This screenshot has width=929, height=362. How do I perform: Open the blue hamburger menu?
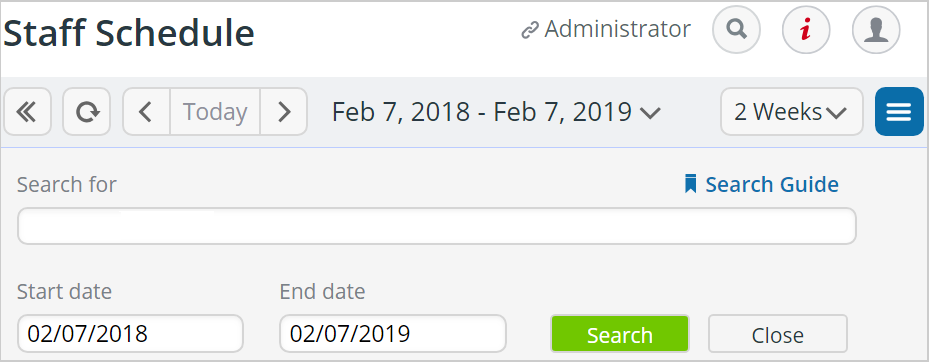click(x=899, y=111)
